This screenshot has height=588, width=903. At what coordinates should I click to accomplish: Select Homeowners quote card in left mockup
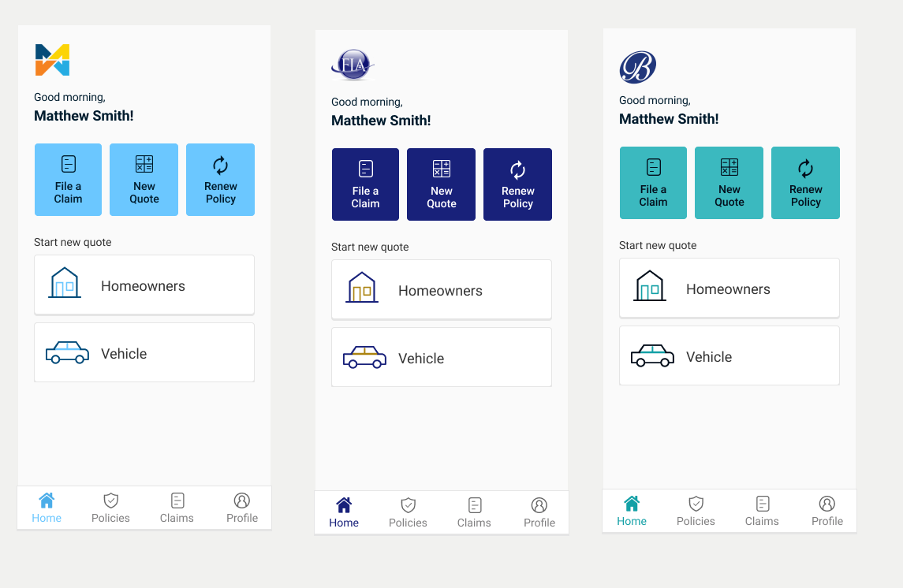(144, 285)
